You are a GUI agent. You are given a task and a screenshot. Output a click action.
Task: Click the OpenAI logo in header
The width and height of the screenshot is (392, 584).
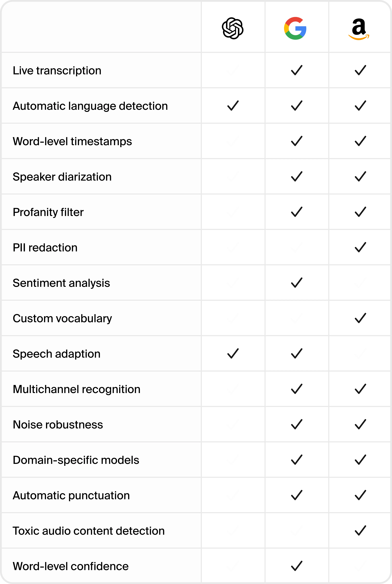[x=233, y=28]
